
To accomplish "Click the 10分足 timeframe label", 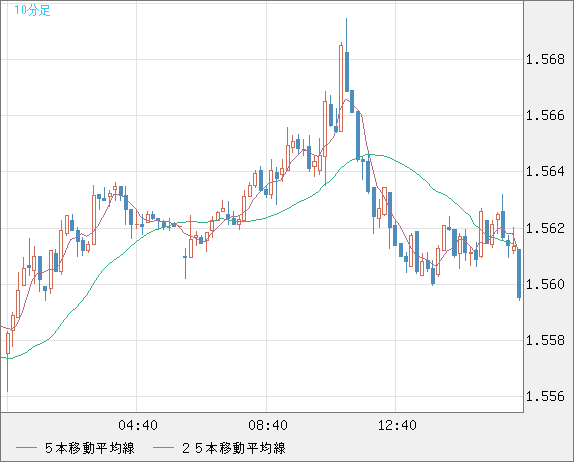I will 32,10.
